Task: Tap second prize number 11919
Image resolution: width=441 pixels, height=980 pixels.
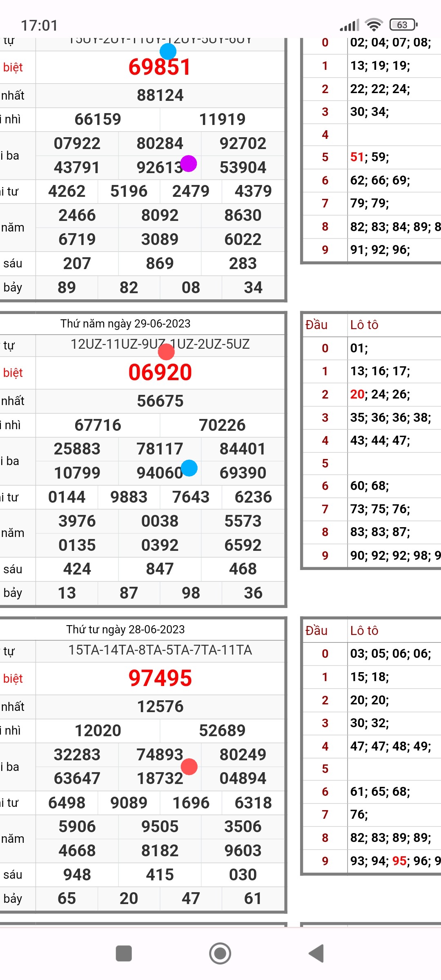Action: (222, 120)
